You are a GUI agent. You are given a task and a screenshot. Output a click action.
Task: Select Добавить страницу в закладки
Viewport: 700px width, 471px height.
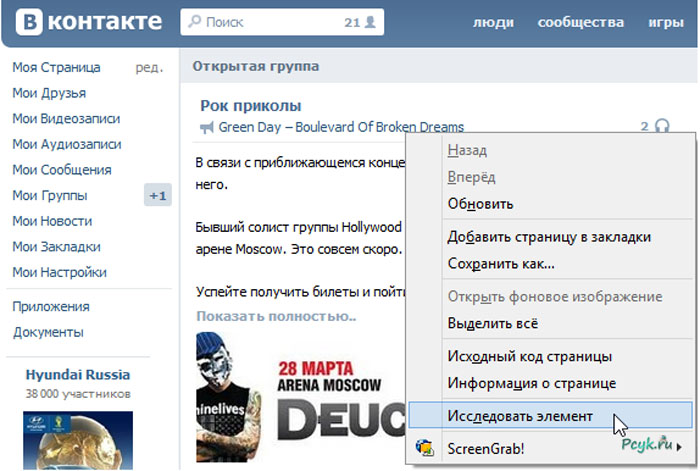[x=549, y=237]
